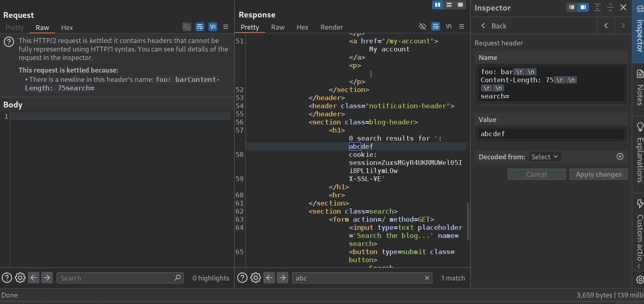Switch Response view to Render tab

[x=332, y=27]
